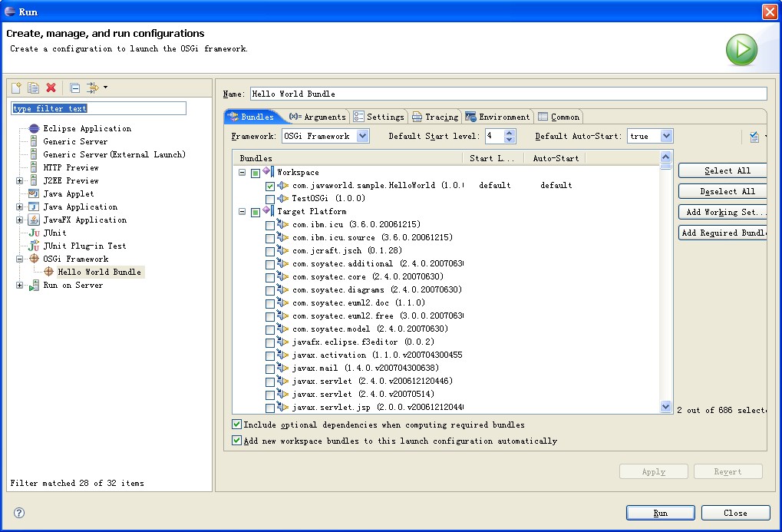Click the Collapse All icon
Viewport: 782px width, 532px height.
pyautogui.click(x=74, y=88)
